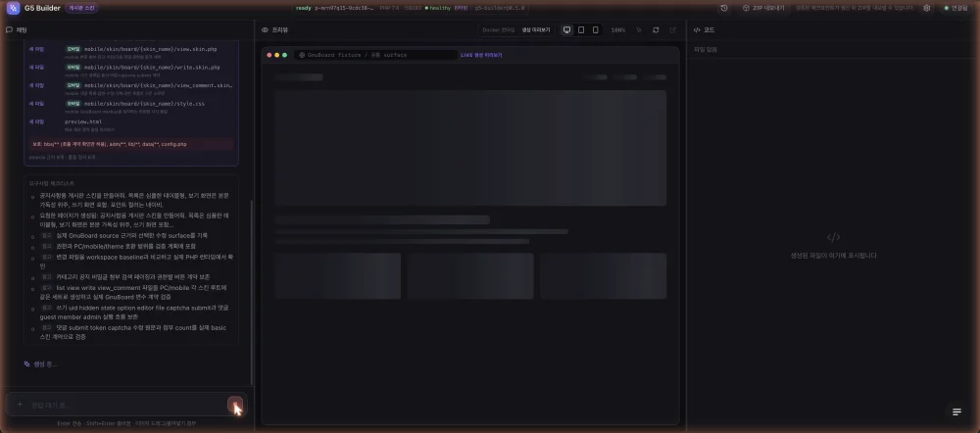This screenshot has width=980, height=433.
Task: Click the preview.html file row
Action: tap(130, 124)
